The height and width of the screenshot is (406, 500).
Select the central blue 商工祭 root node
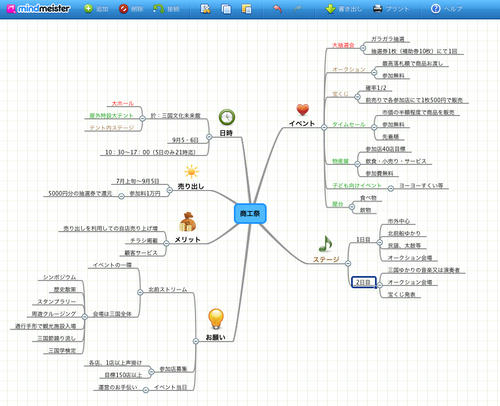(x=250, y=213)
